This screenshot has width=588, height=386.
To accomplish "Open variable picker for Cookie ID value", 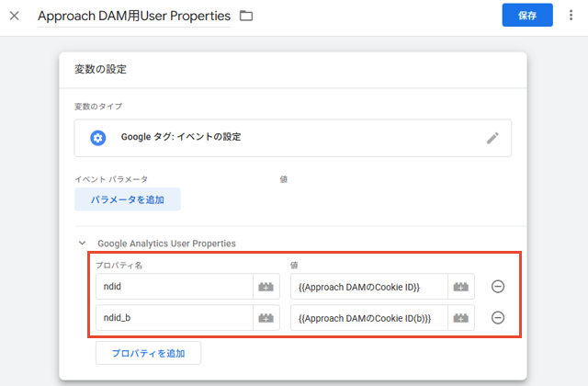I will pos(461,287).
